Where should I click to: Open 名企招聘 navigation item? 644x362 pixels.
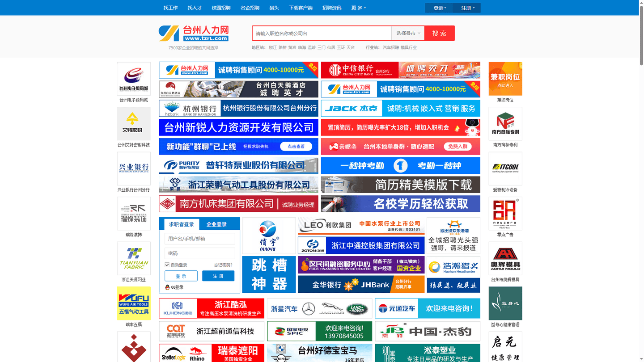pos(250,8)
